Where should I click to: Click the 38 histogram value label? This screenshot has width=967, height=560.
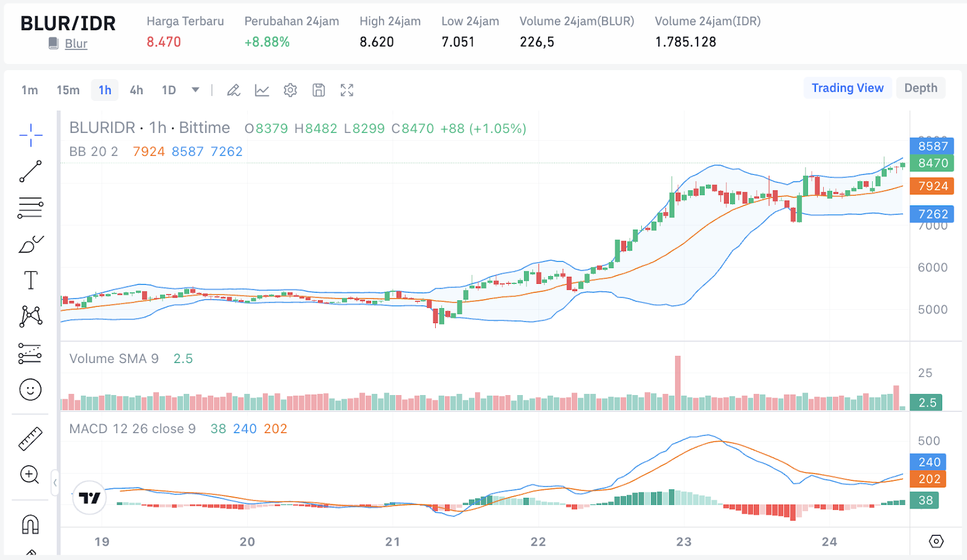(925, 500)
